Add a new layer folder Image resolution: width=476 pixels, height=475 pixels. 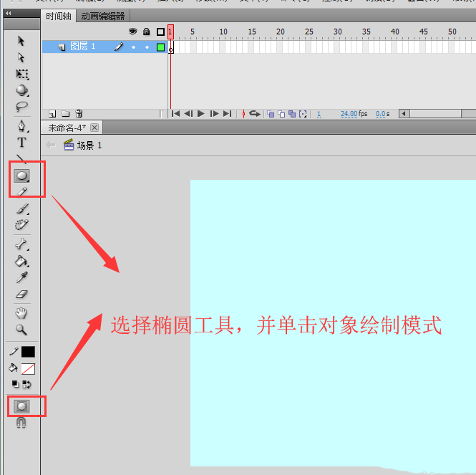click(x=66, y=114)
